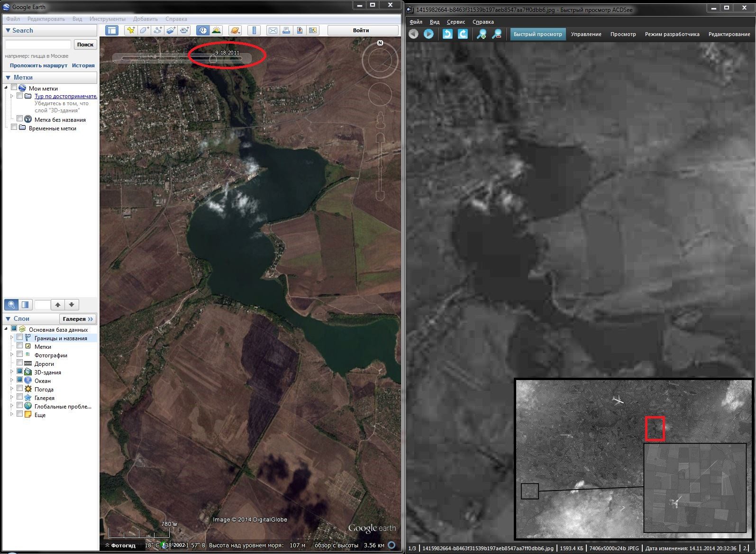Image resolution: width=756 pixels, height=554 pixels.
Task: Add a placemark with the pushpin icon
Action: pos(131,30)
